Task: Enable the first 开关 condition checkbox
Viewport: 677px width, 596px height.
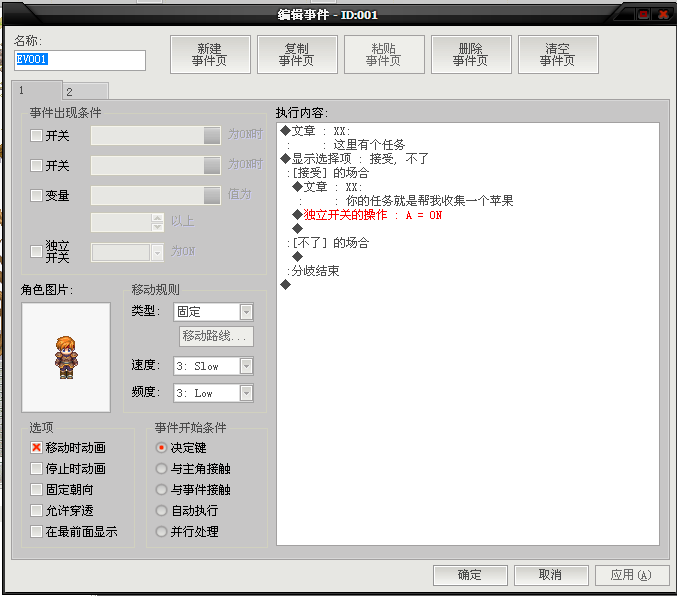Action: (x=36, y=136)
